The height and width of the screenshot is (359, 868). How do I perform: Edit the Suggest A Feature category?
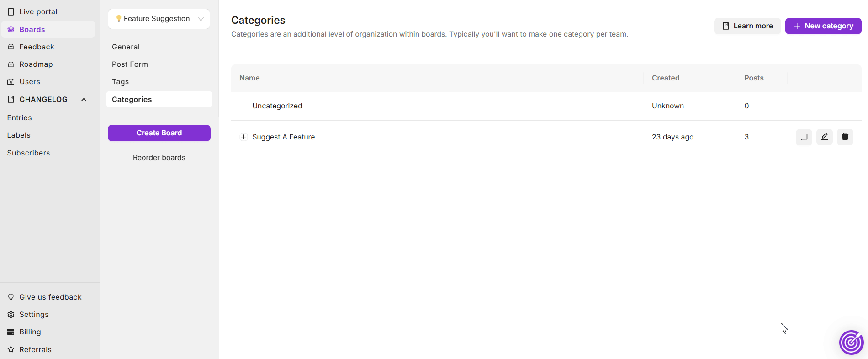pyautogui.click(x=824, y=137)
